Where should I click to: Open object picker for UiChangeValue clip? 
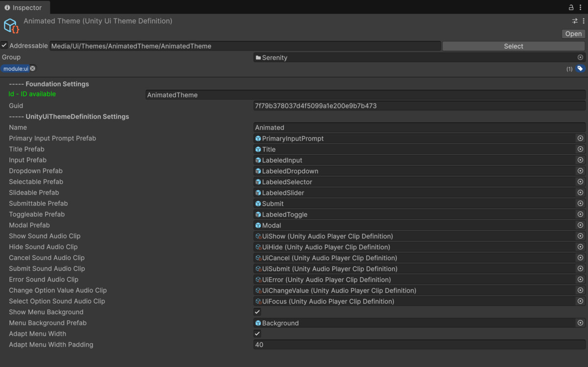581,290
